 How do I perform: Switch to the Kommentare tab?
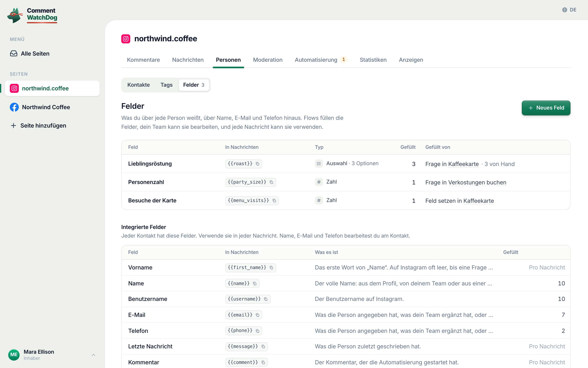(143, 60)
